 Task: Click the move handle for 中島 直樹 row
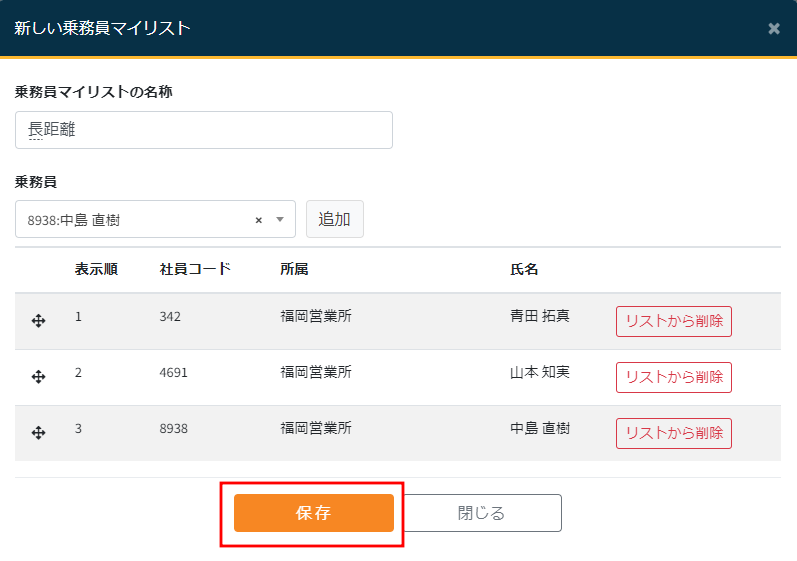point(39,433)
